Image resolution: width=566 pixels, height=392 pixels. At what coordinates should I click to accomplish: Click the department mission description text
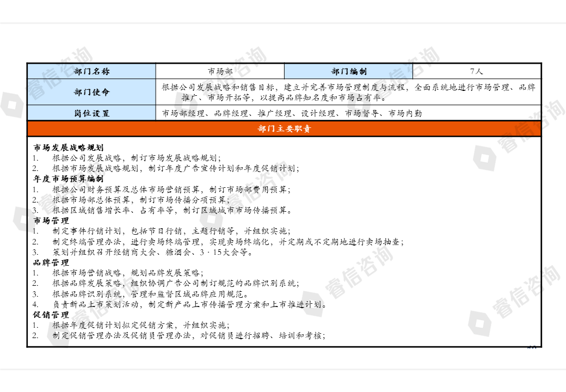pos(348,92)
